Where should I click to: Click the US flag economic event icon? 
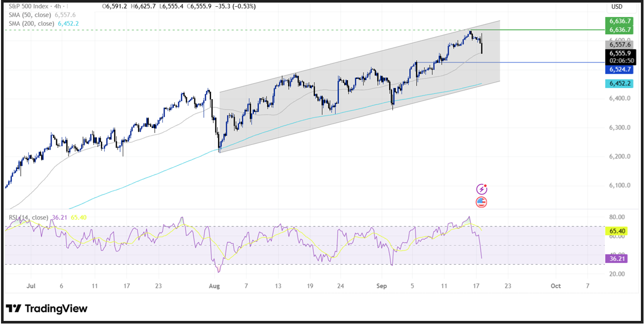pos(482,202)
